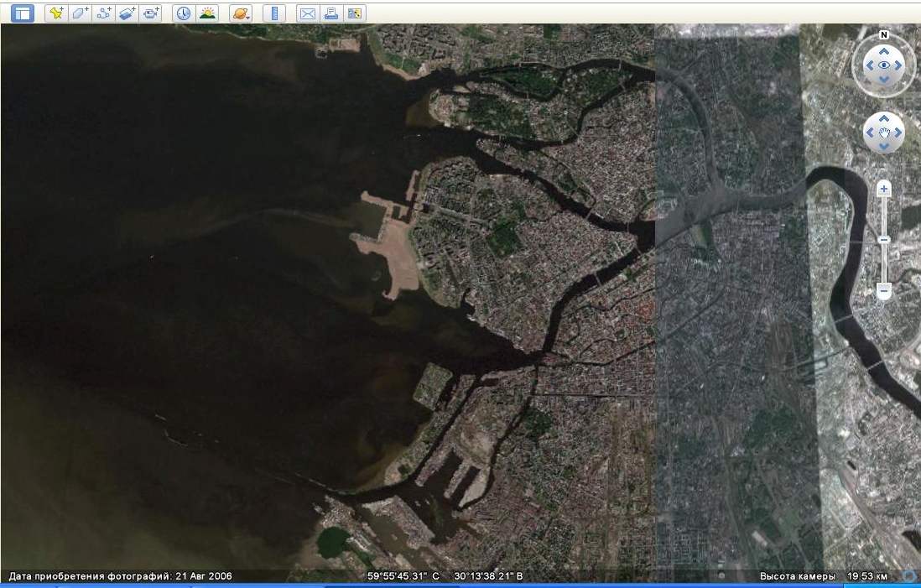Click the Look joystick right arrow
Screen dimensions: 921x588
coord(898,65)
